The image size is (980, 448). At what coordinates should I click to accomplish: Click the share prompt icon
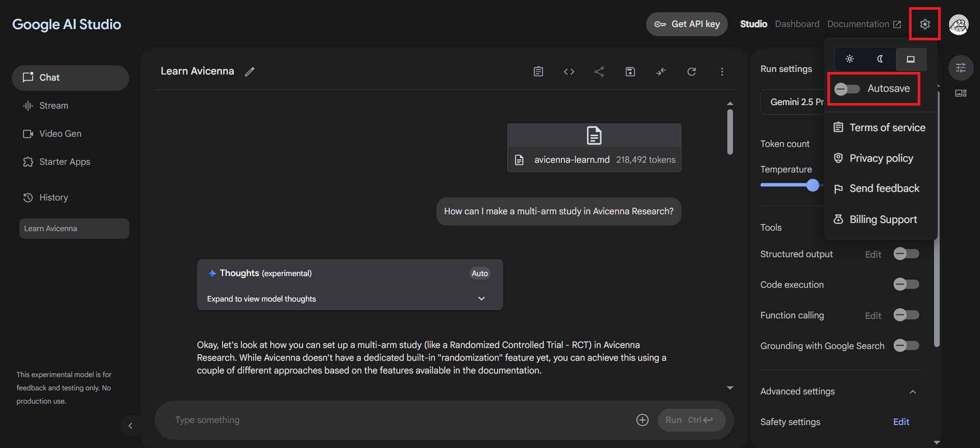pyautogui.click(x=599, y=72)
